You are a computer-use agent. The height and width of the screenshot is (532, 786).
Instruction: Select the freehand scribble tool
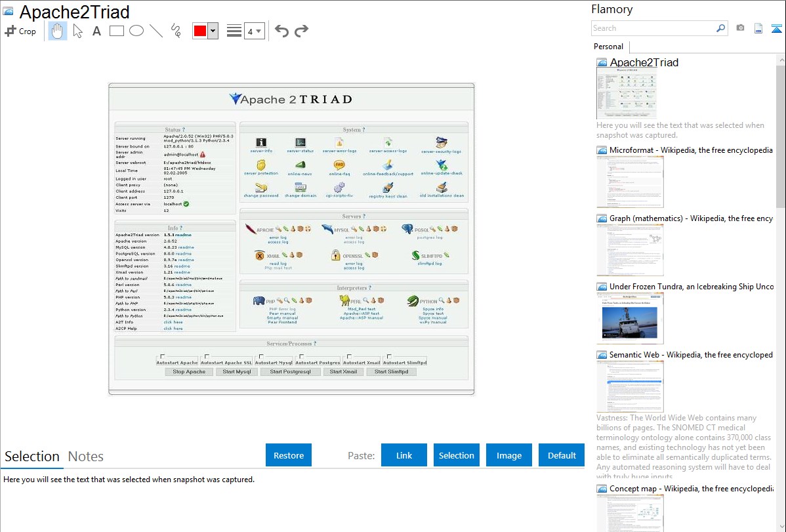(x=176, y=31)
